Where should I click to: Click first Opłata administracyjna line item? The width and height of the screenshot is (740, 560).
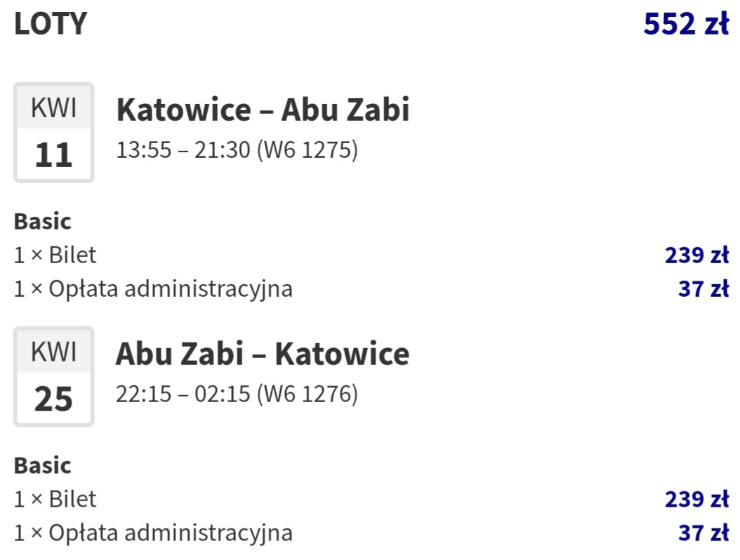point(153,288)
